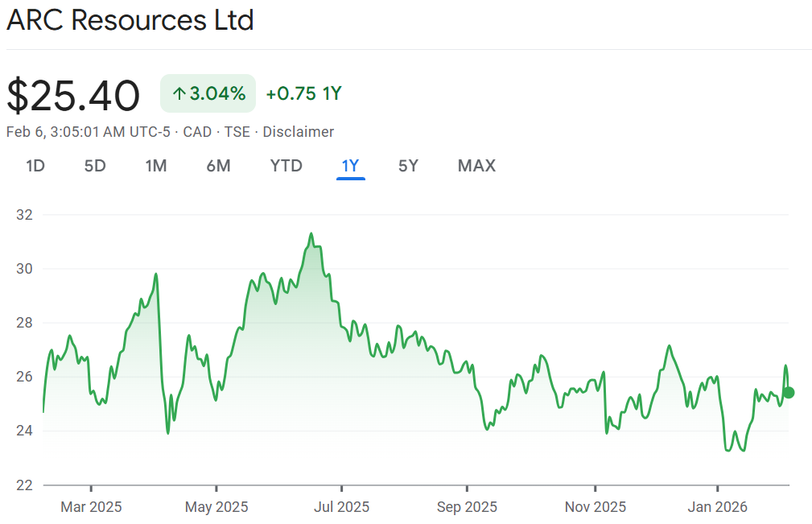The height and width of the screenshot is (524, 812).
Task: Click the Mar 2025 axis label
Action: click(92, 507)
